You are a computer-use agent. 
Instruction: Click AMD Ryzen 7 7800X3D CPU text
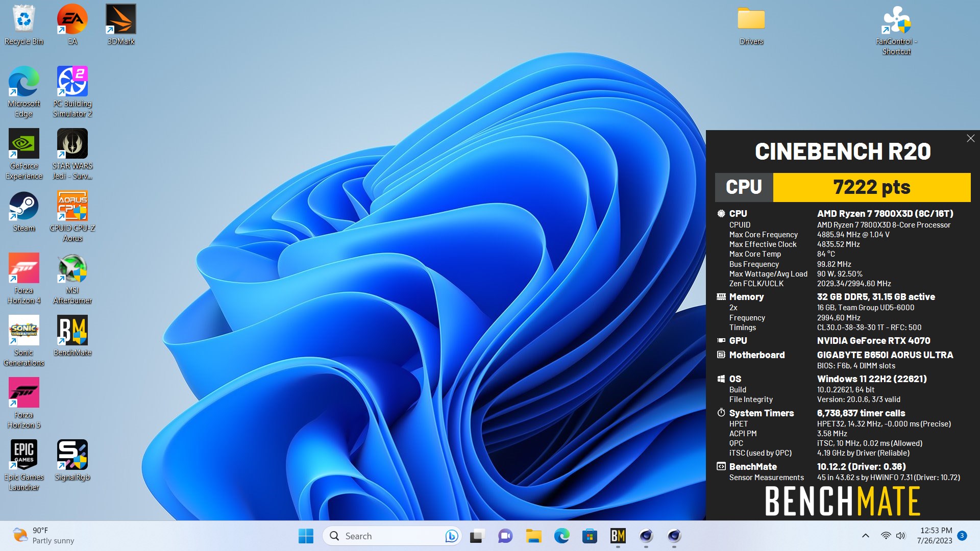coord(885,214)
